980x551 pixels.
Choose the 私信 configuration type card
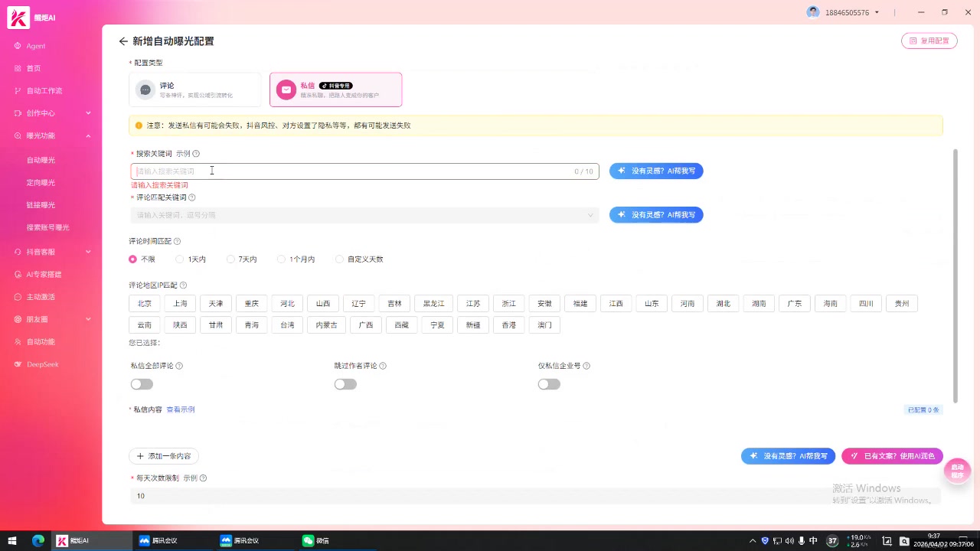tap(336, 90)
